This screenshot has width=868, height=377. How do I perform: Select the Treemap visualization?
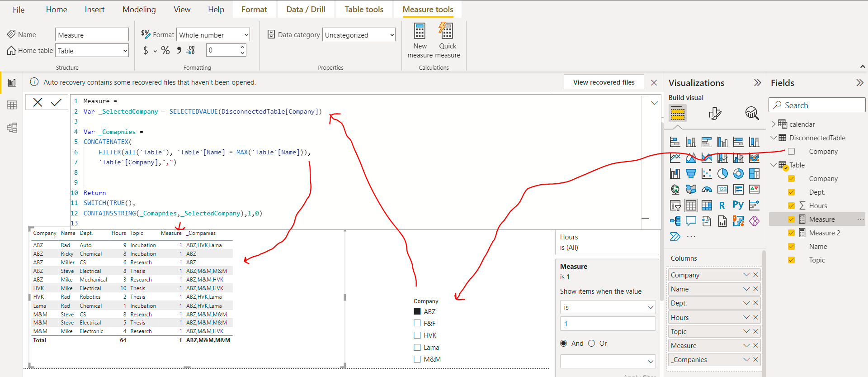tap(754, 174)
